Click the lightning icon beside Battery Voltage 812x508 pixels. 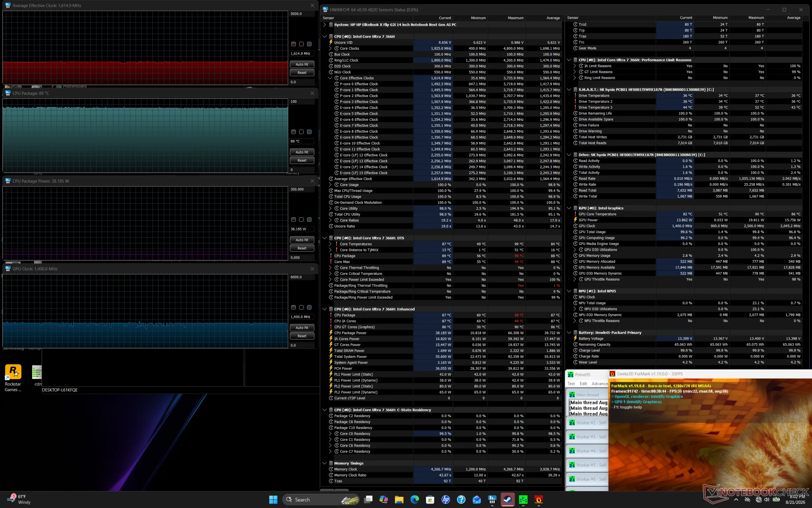[575, 339]
